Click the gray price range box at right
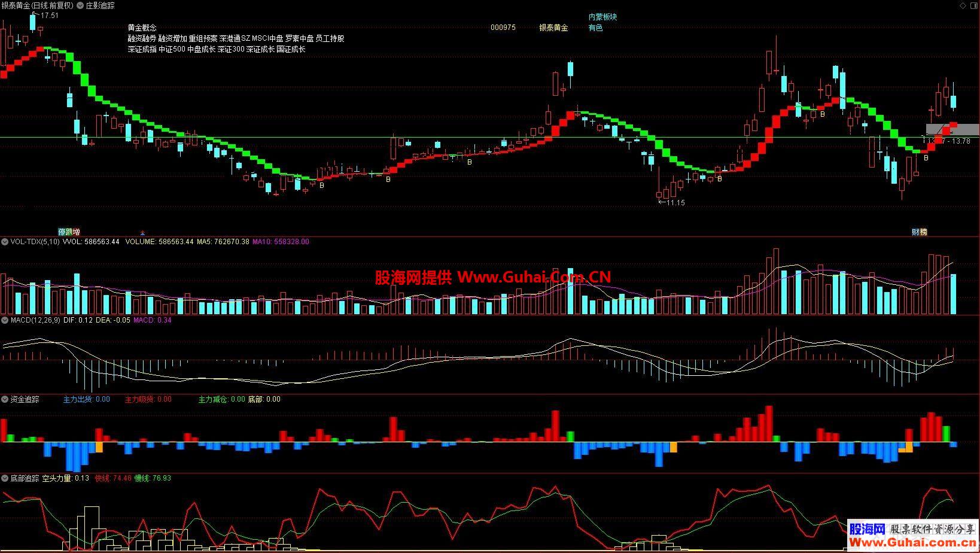Image resolution: width=980 pixels, height=553 pixels. [952, 129]
